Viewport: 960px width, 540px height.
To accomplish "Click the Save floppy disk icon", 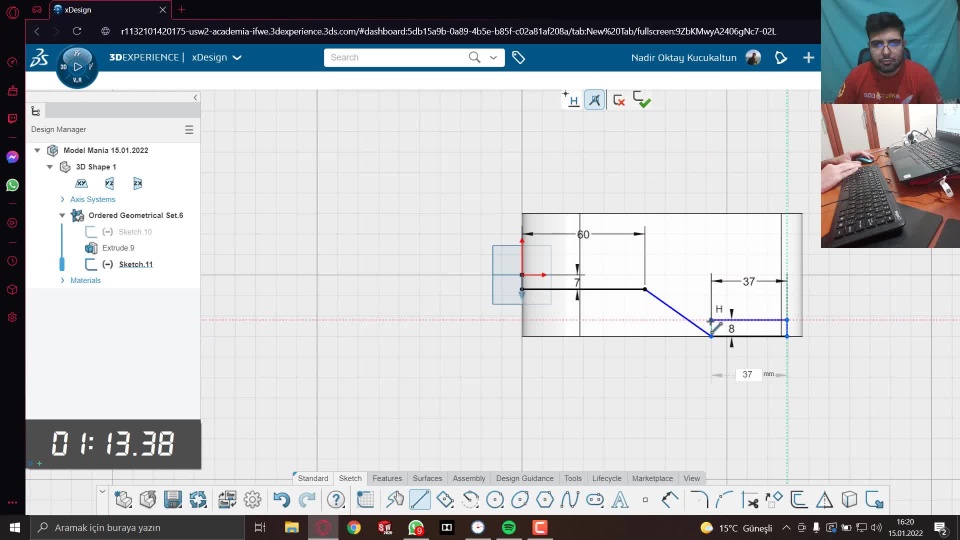I will [x=173, y=500].
